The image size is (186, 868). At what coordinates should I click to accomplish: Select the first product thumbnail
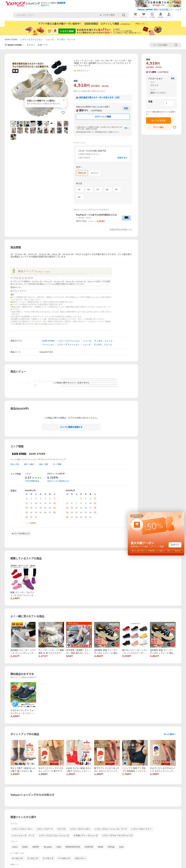[x=13, y=124]
